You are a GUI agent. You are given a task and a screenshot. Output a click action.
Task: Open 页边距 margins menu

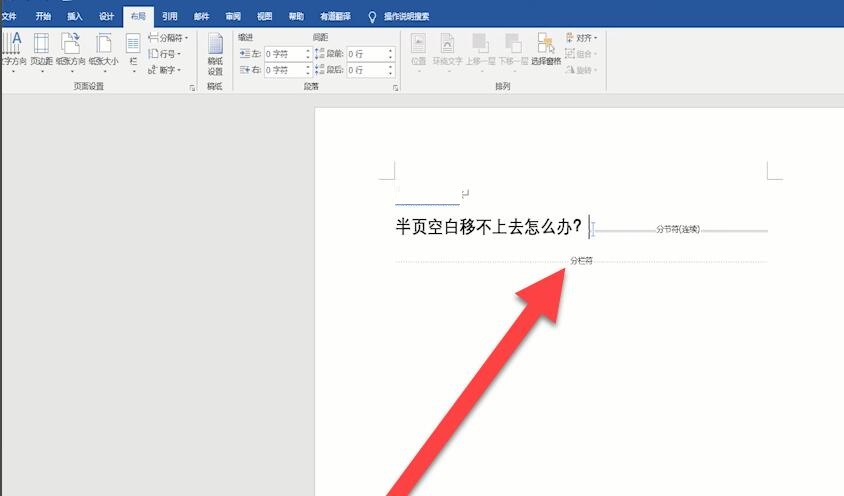[41, 52]
